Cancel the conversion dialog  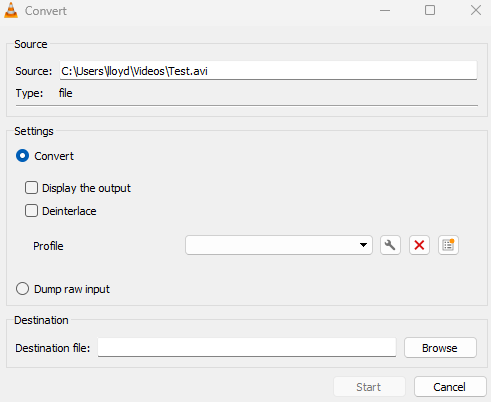pyautogui.click(x=450, y=387)
